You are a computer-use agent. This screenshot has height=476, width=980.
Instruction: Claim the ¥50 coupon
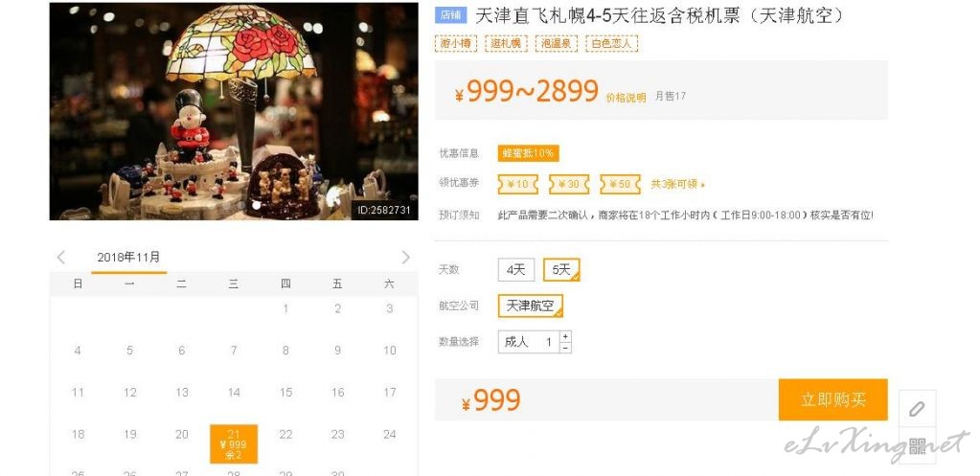click(620, 184)
